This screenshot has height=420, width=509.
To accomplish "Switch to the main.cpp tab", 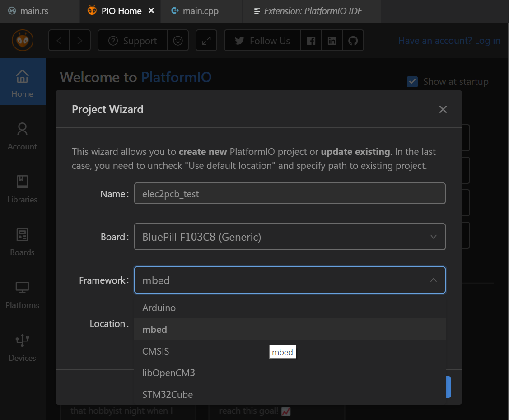I will [x=200, y=11].
